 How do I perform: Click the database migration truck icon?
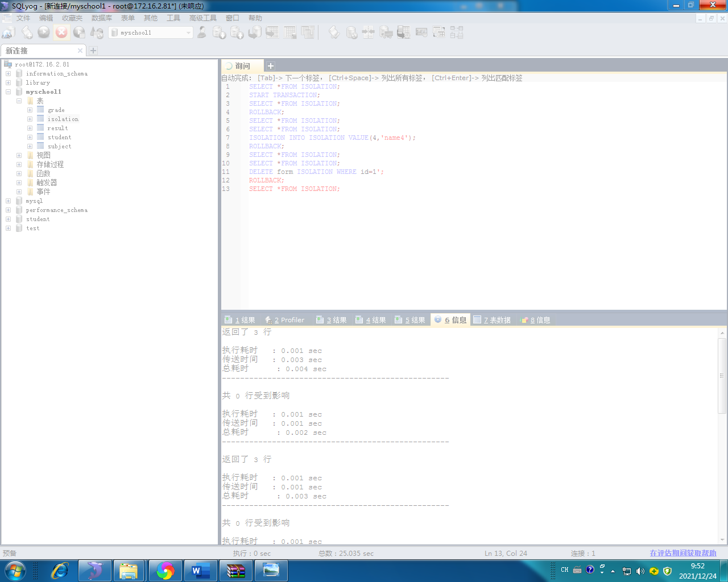tap(386, 32)
